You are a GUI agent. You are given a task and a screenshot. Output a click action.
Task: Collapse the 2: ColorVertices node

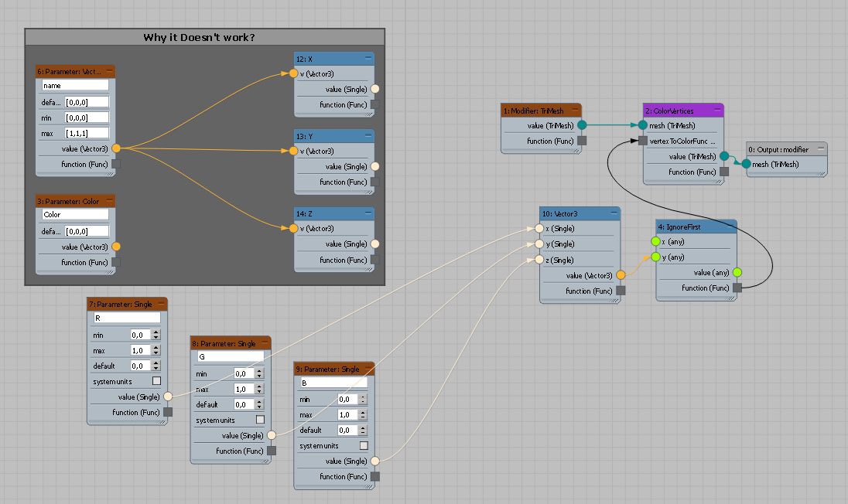click(718, 111)
